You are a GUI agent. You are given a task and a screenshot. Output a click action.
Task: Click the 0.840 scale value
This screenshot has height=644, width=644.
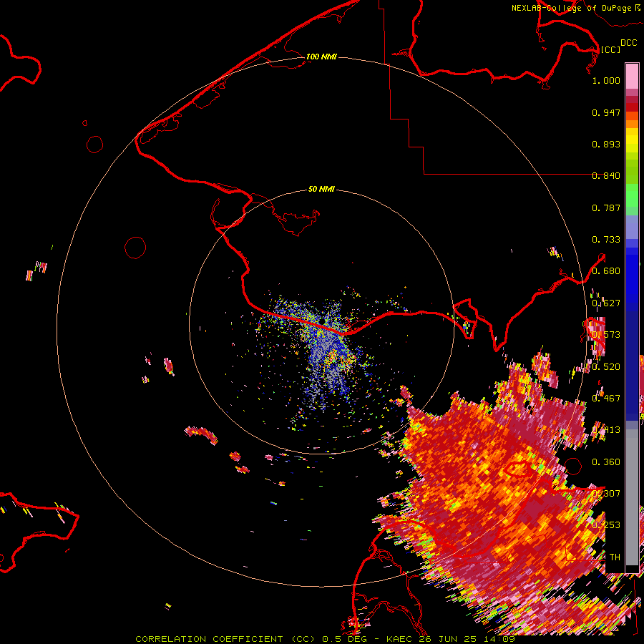[x=606, y=176]
